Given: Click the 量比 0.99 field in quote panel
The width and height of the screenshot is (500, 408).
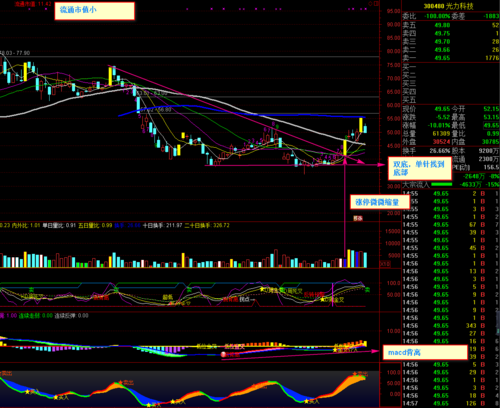Looking at the screenshot, I should click(475, 134).
